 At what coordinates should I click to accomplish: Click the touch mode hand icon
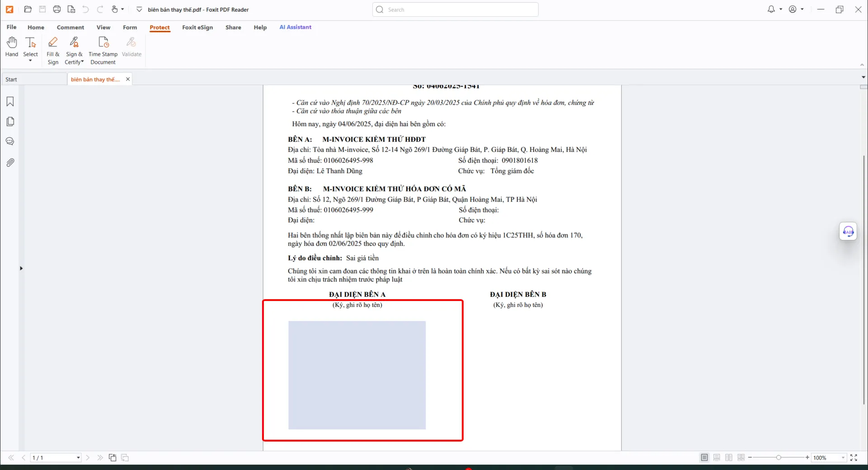click(x=115, y=9)
